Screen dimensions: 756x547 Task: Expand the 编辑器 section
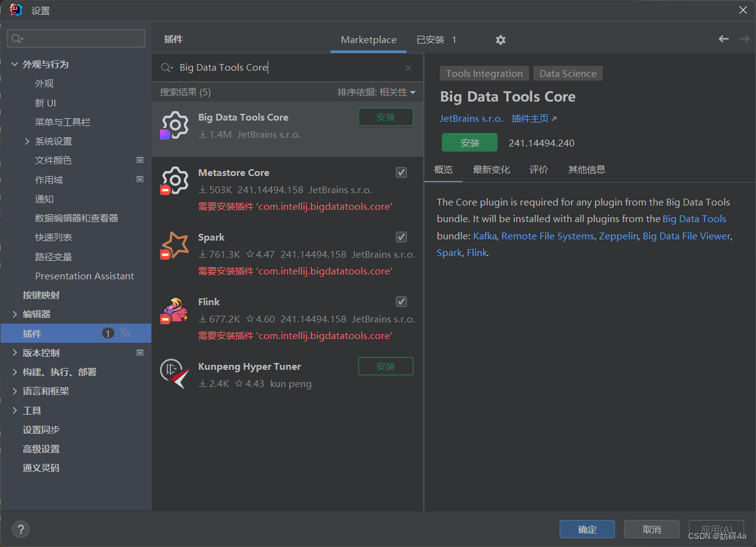15,314
